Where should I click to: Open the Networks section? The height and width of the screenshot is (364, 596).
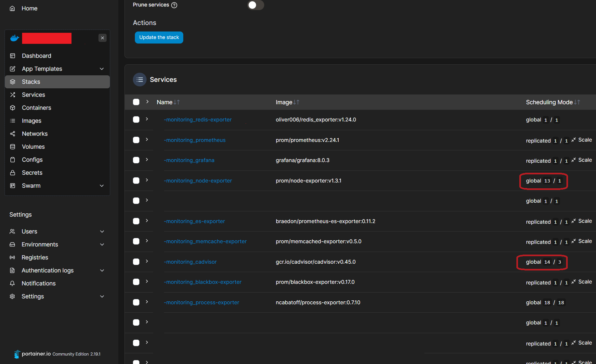tap(34, 133)
